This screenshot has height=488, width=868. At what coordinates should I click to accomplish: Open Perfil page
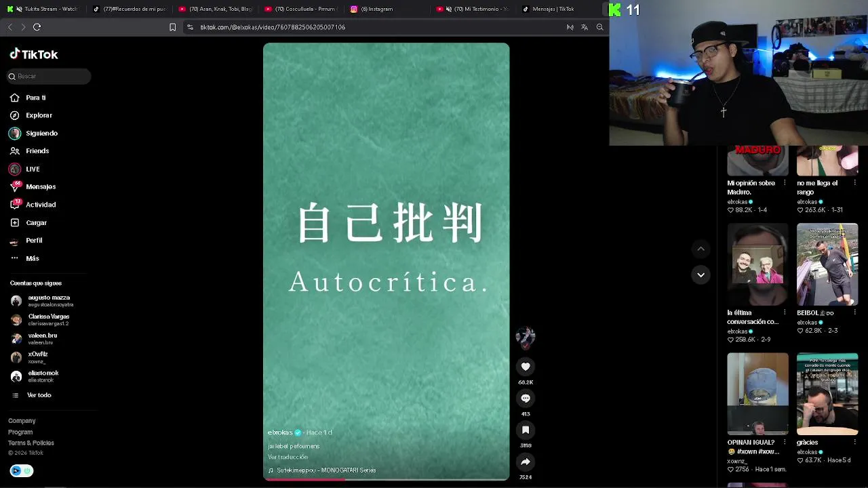point(26,241)
